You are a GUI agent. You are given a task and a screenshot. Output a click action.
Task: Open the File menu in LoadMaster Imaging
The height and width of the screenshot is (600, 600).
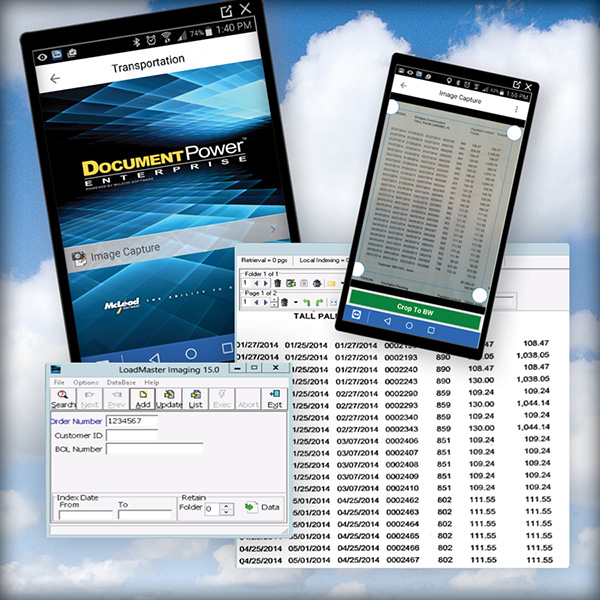pos(59,382)
